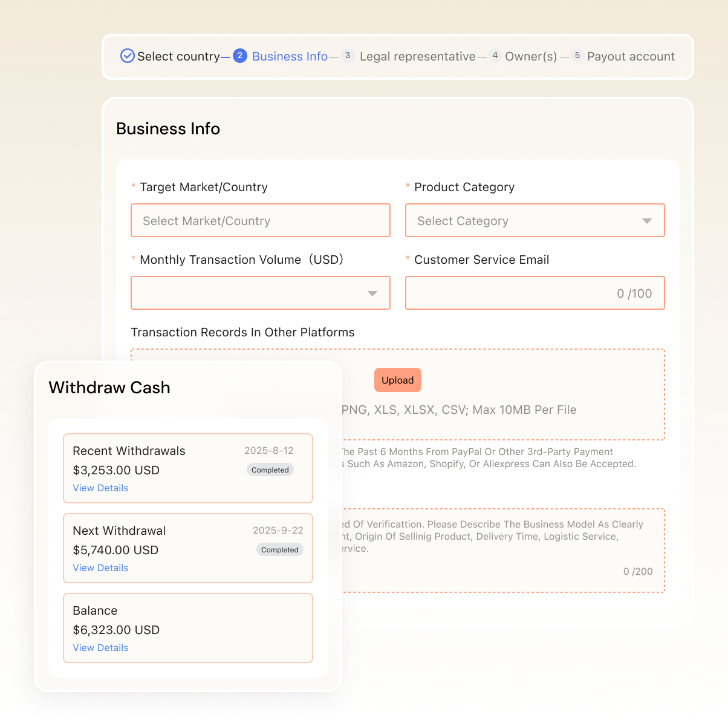728x726 pixels.
Task: Switch to the Business Info step
Action: [x=290, y=56]
